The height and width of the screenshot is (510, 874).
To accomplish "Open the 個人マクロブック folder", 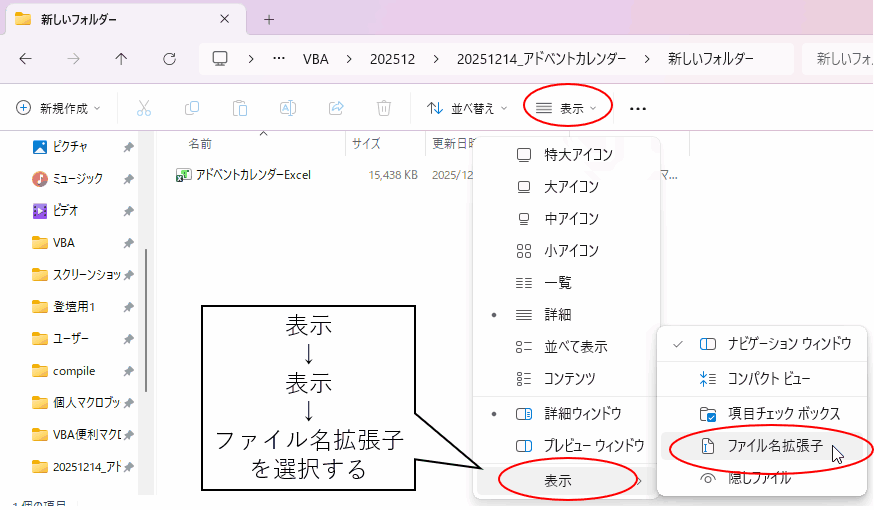I will click(86, 403).
